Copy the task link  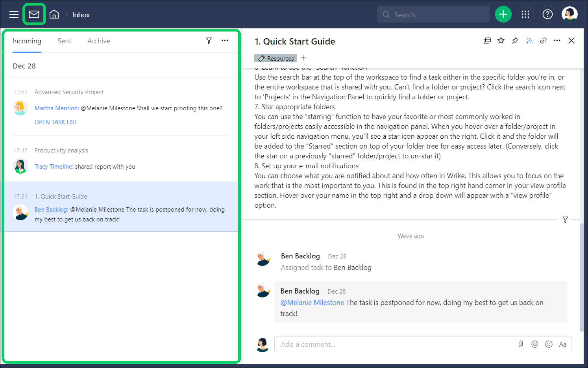(x=543, y=40)
